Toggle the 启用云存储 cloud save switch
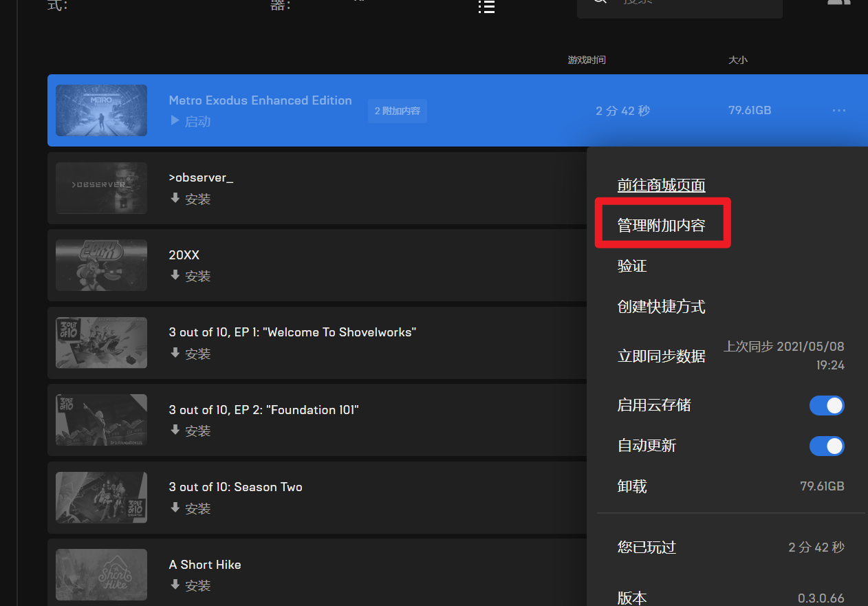868x606 pixels. pyautogui.click(x=827, y=405)
